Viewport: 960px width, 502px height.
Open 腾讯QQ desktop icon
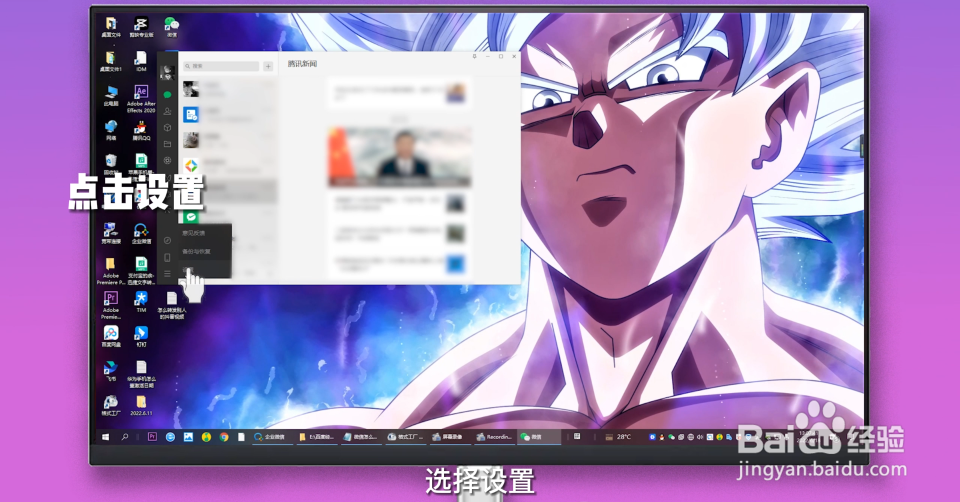[x=141, y=130]
